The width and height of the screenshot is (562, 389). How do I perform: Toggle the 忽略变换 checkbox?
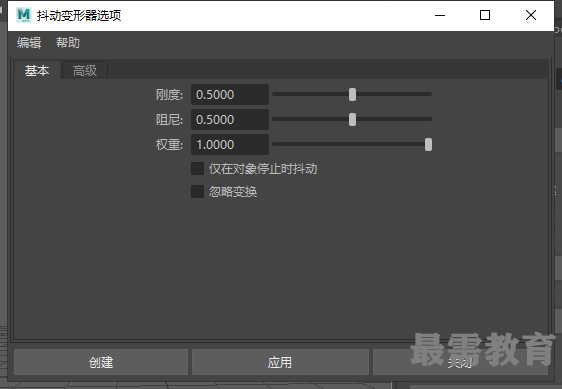pos(197,191)
